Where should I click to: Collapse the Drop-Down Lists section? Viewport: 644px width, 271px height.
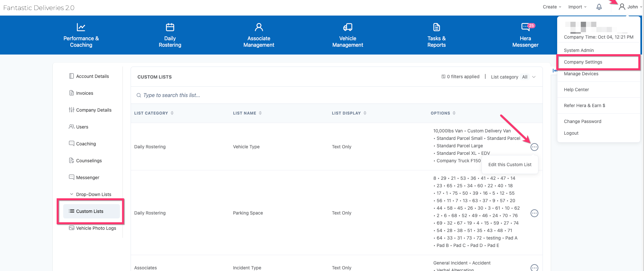[72, 194]
